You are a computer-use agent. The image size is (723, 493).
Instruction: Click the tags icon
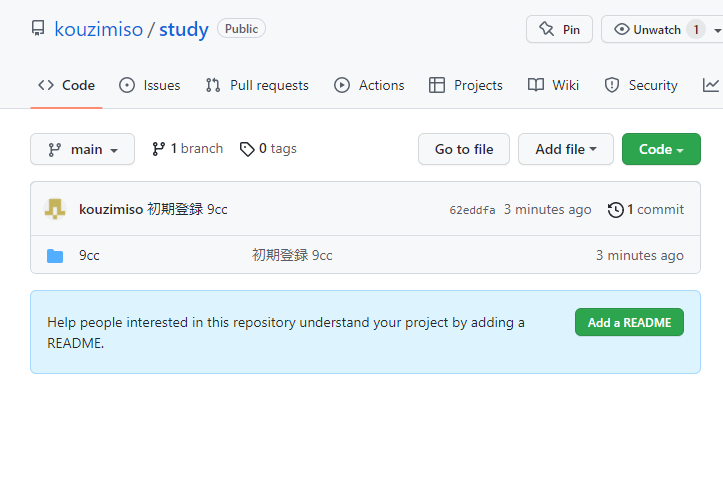point(247,149)
